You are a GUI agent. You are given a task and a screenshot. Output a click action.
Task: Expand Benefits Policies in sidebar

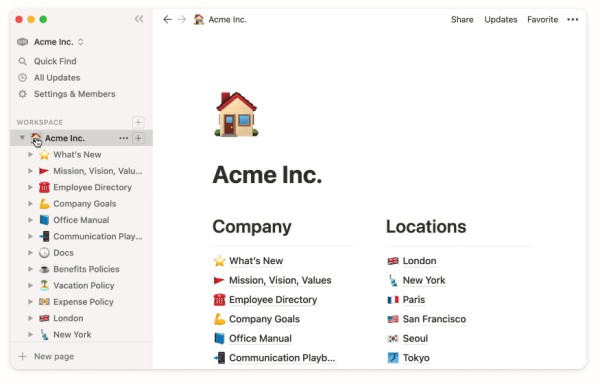point(30,269)
